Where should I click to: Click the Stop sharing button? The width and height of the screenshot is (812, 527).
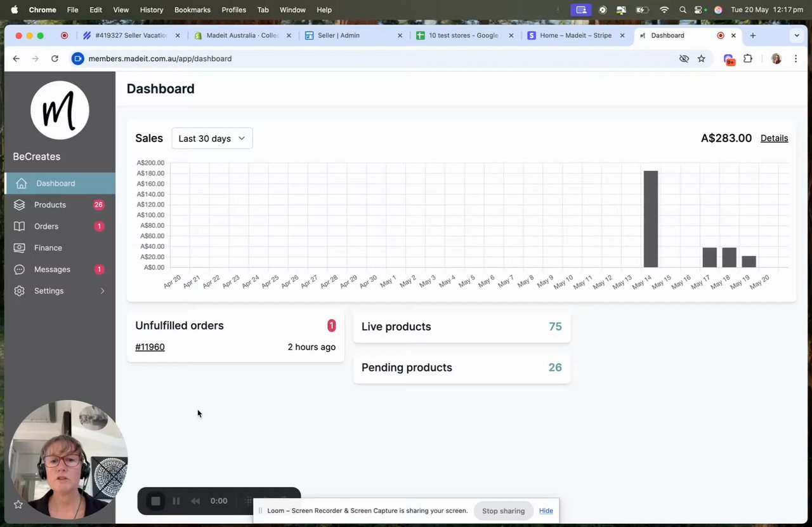[503, 511]
